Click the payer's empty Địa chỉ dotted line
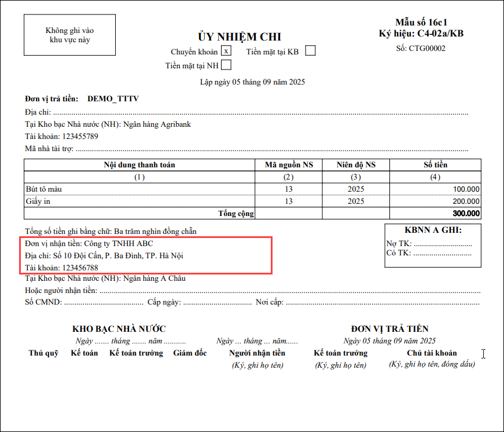Viewport: 504px width, 432px height. [260, 112]
